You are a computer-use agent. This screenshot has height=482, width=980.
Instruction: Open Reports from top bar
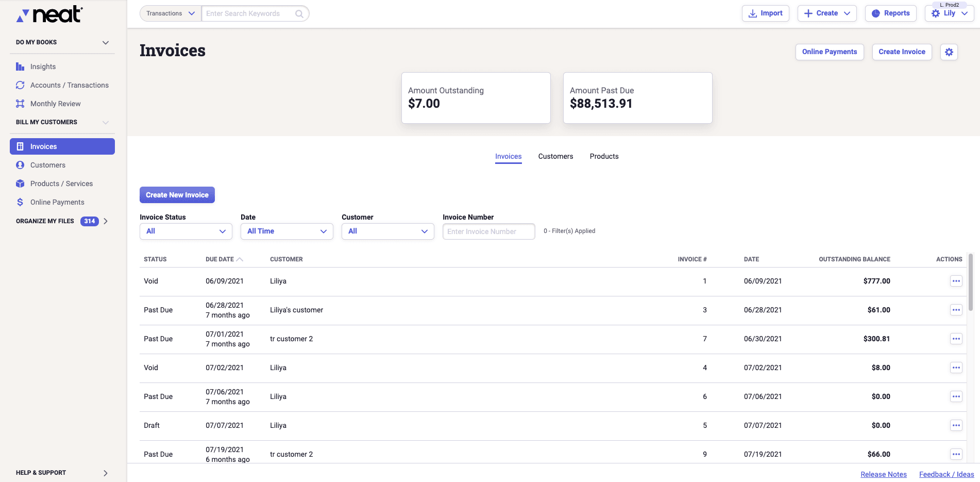(x=891, y=13)
